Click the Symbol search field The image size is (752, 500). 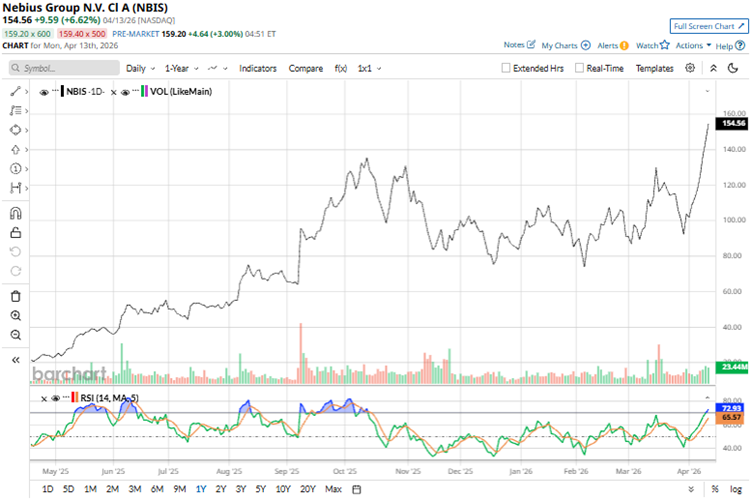(64, 68)
